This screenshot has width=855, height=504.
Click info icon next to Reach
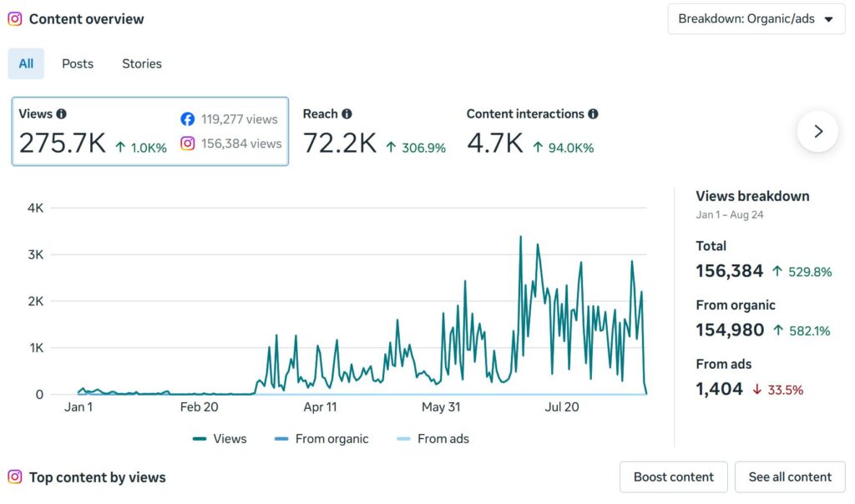click(x=347, y=113)
